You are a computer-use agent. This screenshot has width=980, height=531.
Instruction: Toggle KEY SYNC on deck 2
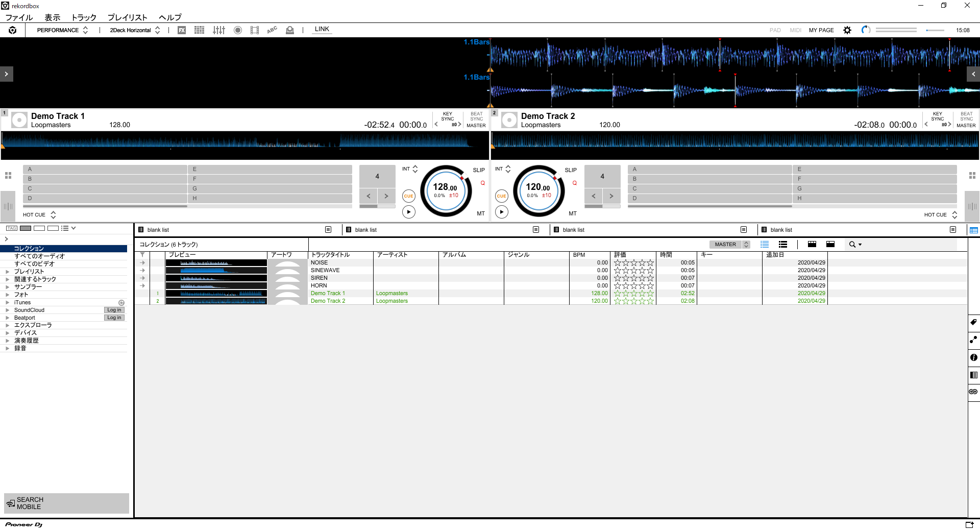click(938, 116)
